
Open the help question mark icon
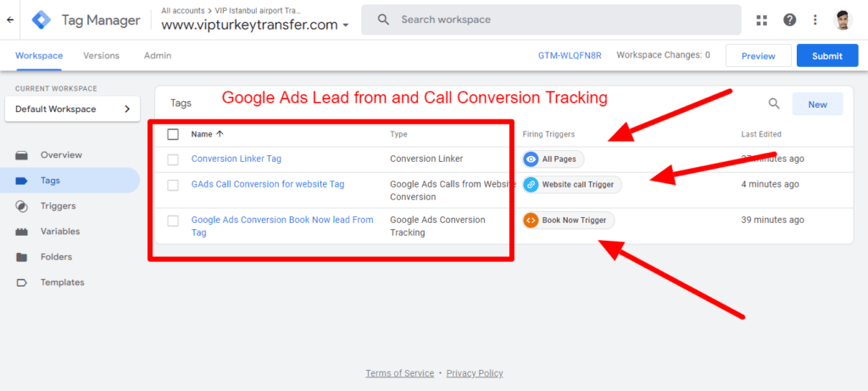[789, 20]
